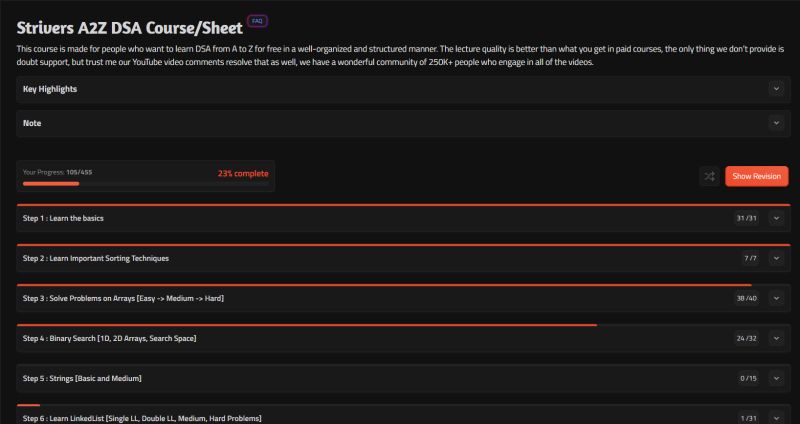Click the 38/40 count badge
This screenshot has height=424, width=800.
747,298
